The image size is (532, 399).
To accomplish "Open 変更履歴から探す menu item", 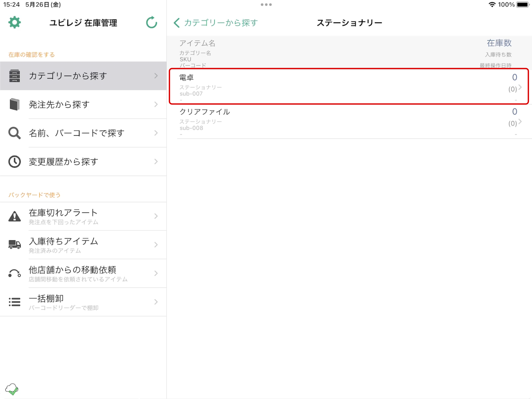I will (83, 162).
